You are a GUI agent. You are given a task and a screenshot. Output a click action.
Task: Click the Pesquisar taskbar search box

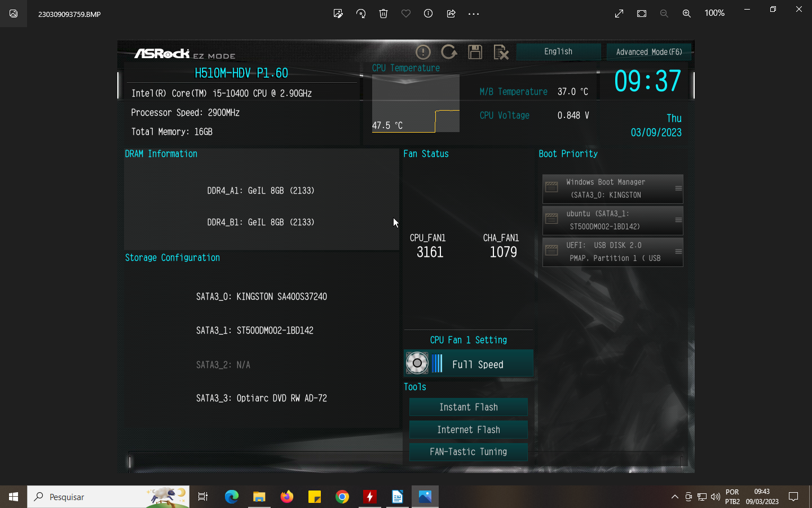point(108,497)
